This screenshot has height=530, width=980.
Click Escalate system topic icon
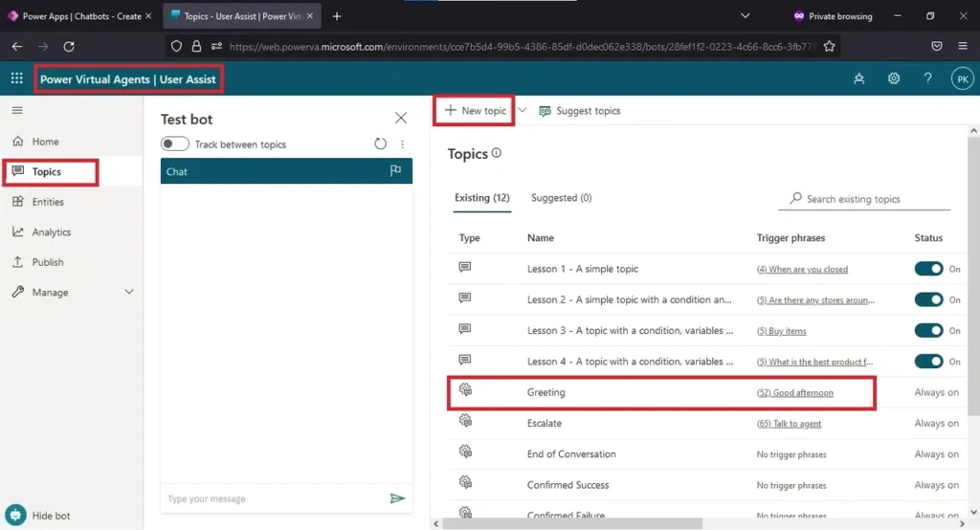(466, 421)
